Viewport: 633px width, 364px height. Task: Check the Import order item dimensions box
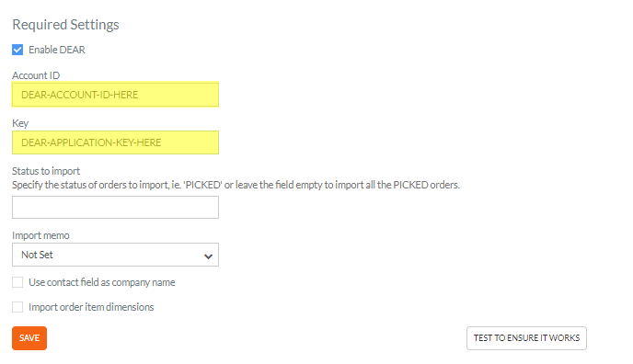tap(17, 307)
